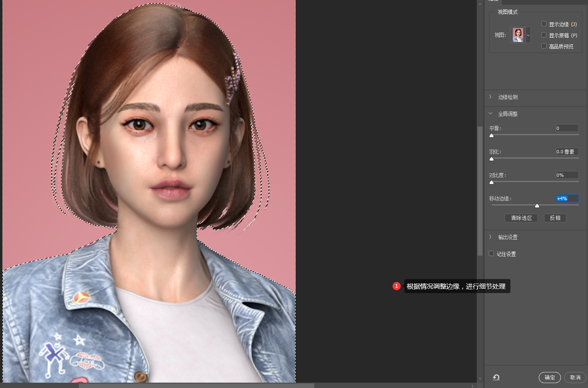Click the 对比度 percentage field
The height and width of the screenshot is (388, 588).
point(567,175)
